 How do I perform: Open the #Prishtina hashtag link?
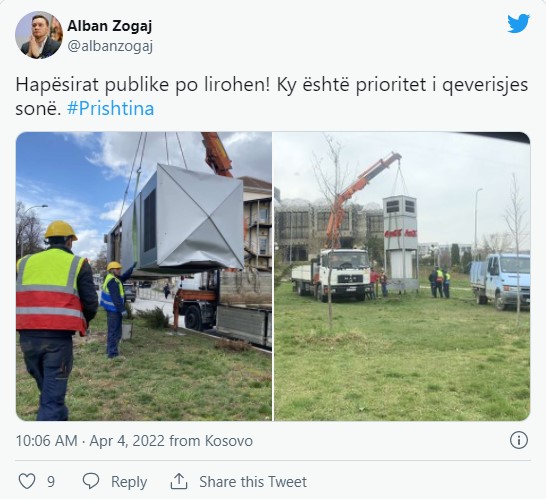tap(110, 108)
